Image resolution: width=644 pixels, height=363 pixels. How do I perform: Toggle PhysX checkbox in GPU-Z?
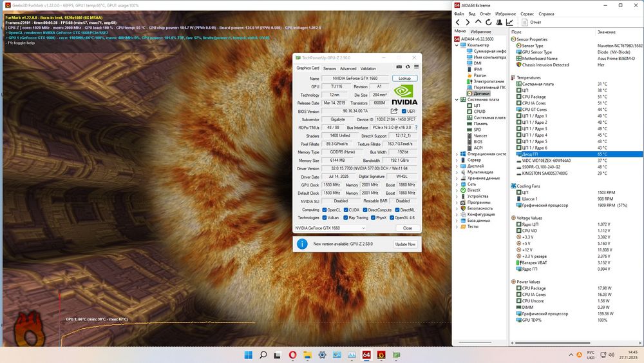click(x=373, y=218)
